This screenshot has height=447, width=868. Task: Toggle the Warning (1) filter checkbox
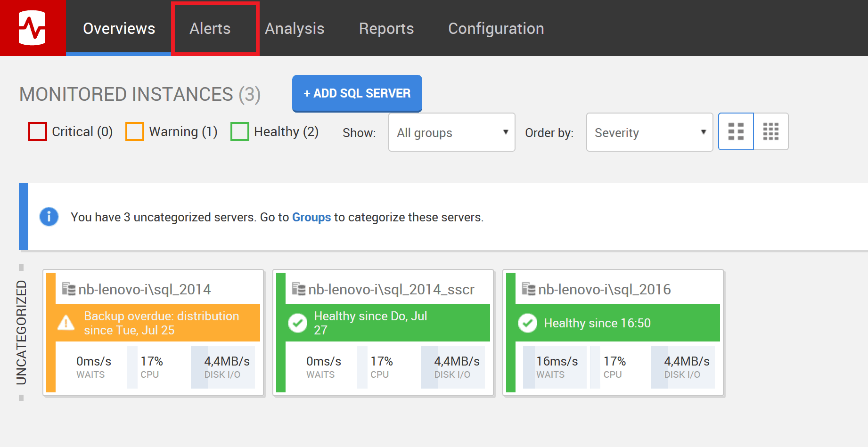pos(135,131)
